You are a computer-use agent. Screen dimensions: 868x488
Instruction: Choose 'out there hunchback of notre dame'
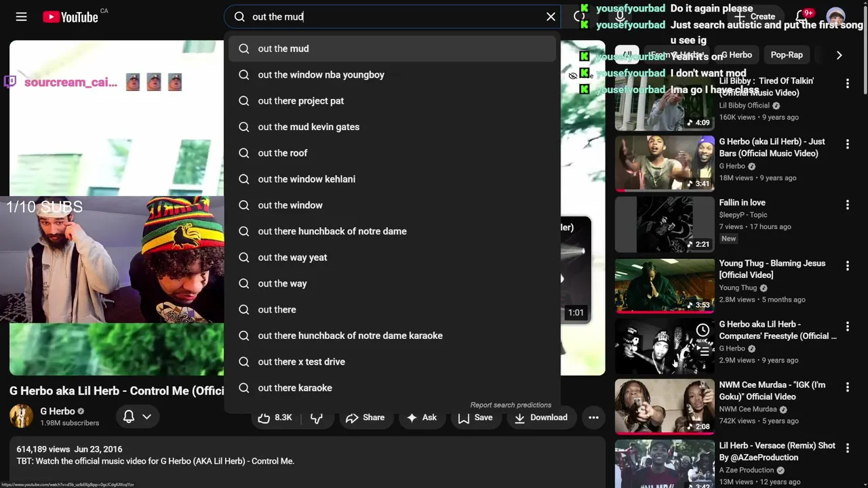(x=392, y=231)
